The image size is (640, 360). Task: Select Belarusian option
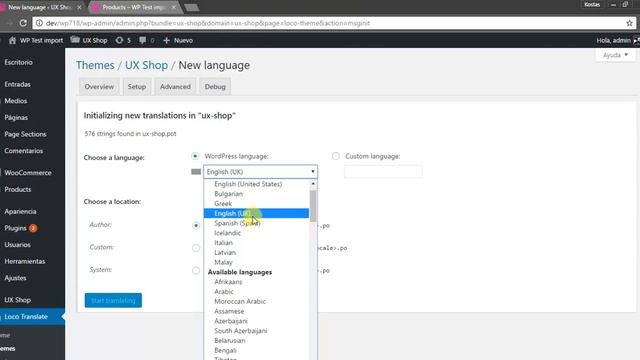[256, 341]
